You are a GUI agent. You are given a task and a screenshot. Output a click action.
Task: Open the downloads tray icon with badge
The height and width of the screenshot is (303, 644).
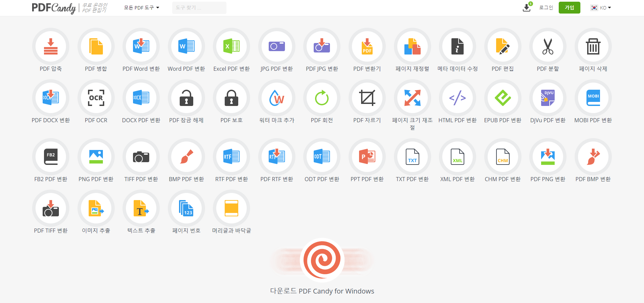(527, 7)
